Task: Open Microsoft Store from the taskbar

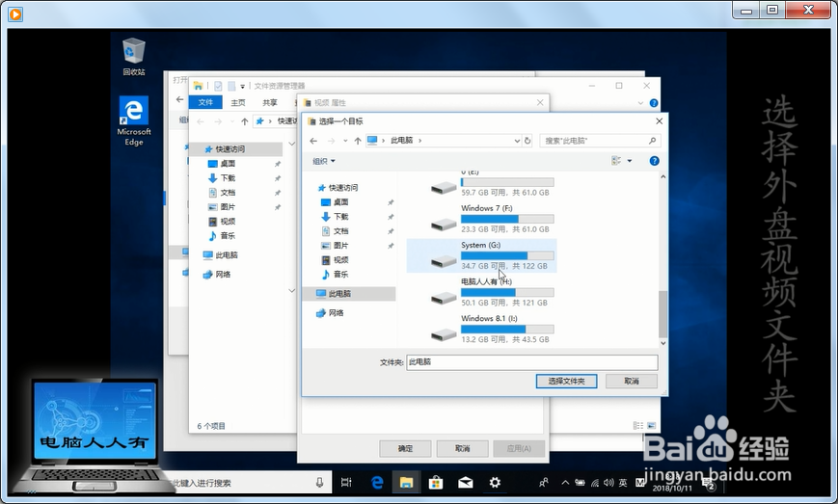Action: point(436,483)
